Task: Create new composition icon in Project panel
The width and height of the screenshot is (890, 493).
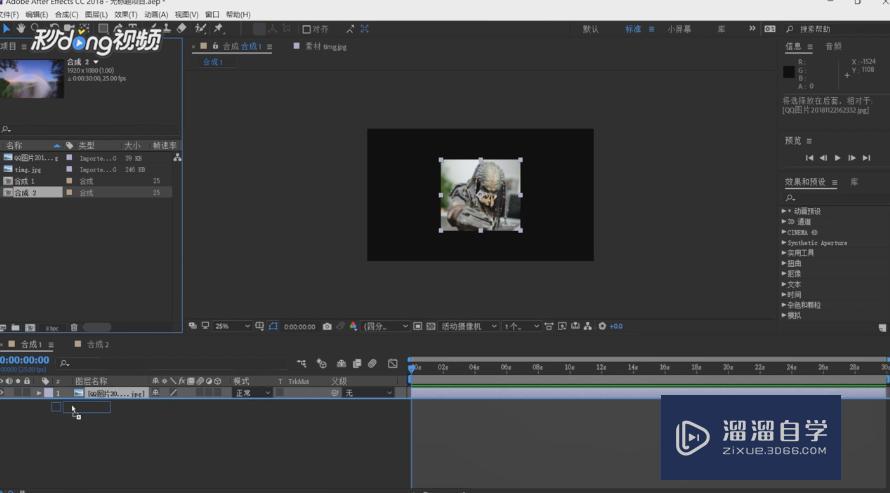Action: 30,327
